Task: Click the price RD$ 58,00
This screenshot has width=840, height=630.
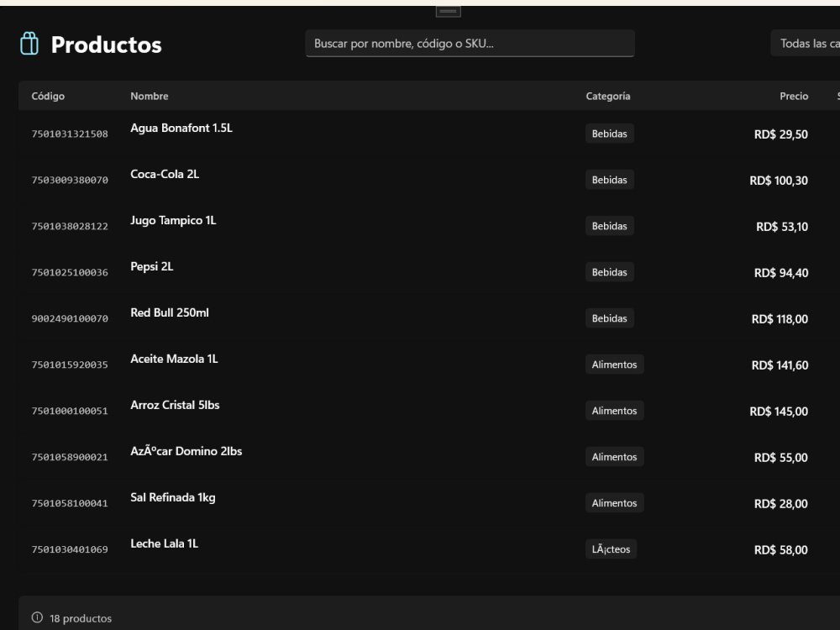Action: [781, 549]
